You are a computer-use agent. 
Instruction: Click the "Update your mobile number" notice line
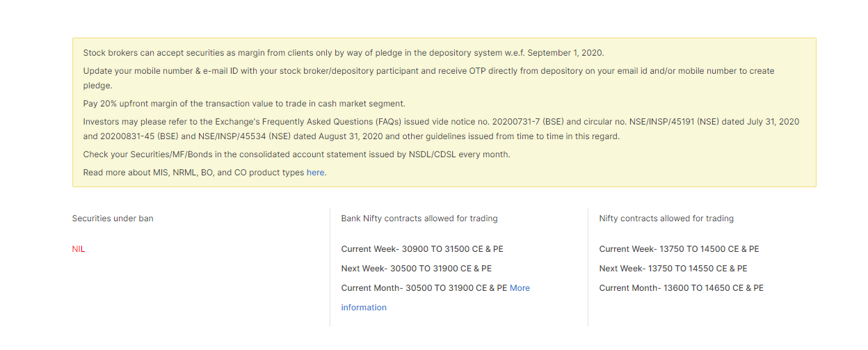coord(428,78)
